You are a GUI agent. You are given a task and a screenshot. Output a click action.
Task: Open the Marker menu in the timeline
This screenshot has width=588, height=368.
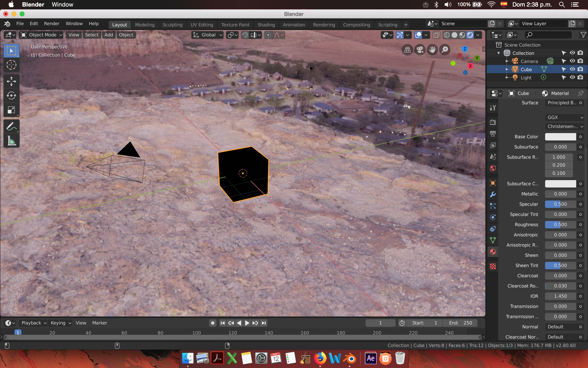coord(100,323)
